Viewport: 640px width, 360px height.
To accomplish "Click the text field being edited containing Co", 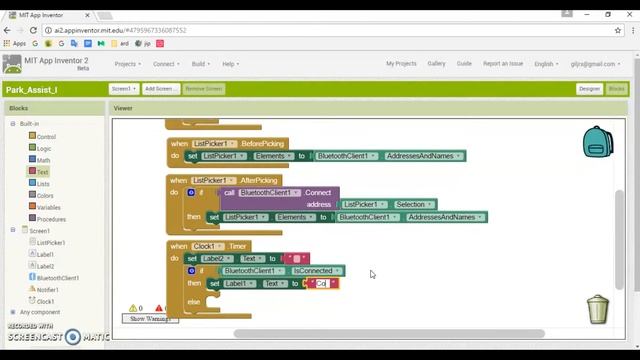I will point(322,283).
